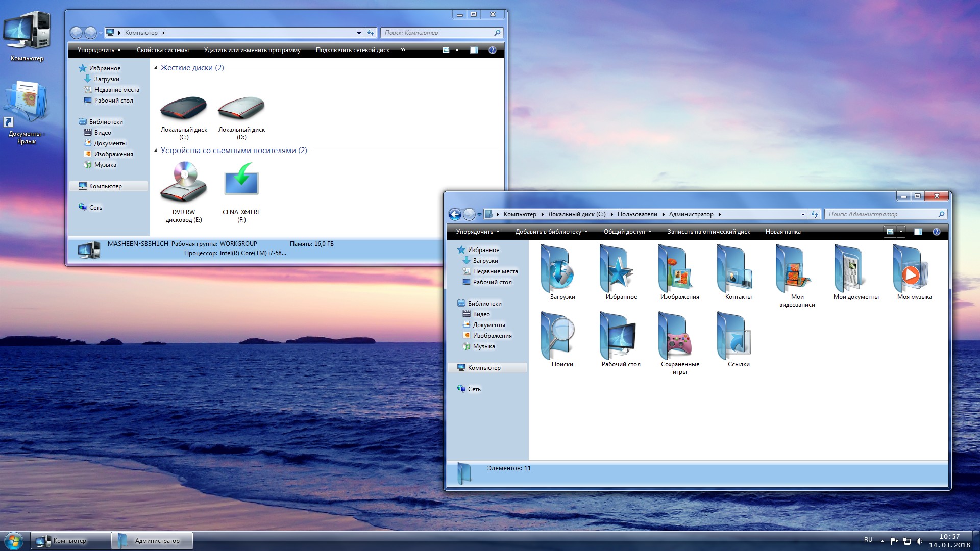Click help icon in Компьютер window toolbar

point(492,50)
